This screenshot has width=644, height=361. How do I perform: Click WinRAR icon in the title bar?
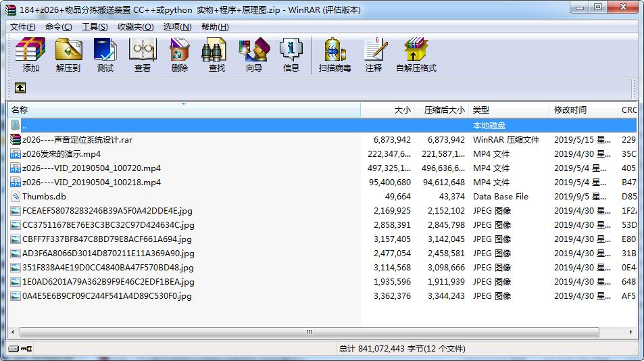click(x=11, y=10)
